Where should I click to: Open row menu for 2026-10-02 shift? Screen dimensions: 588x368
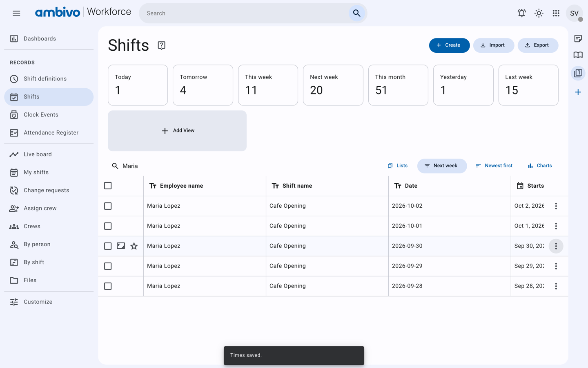tap(556, 206)
